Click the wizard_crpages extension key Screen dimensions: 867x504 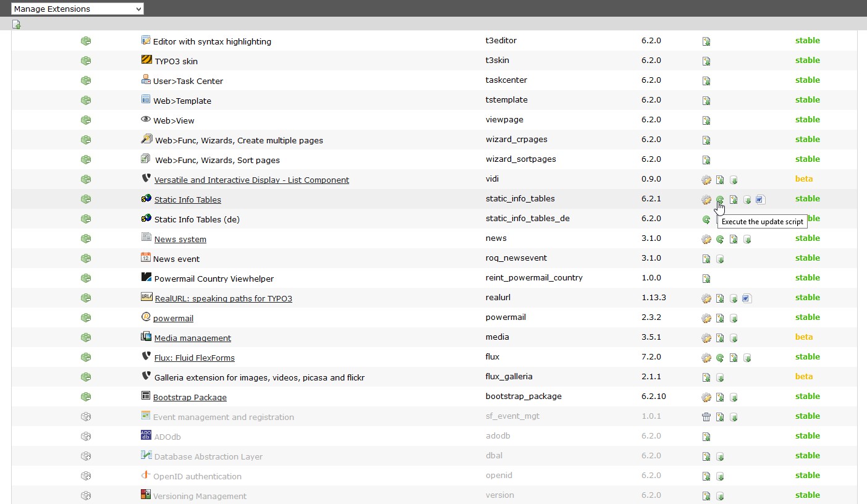(x=517, y=140)
